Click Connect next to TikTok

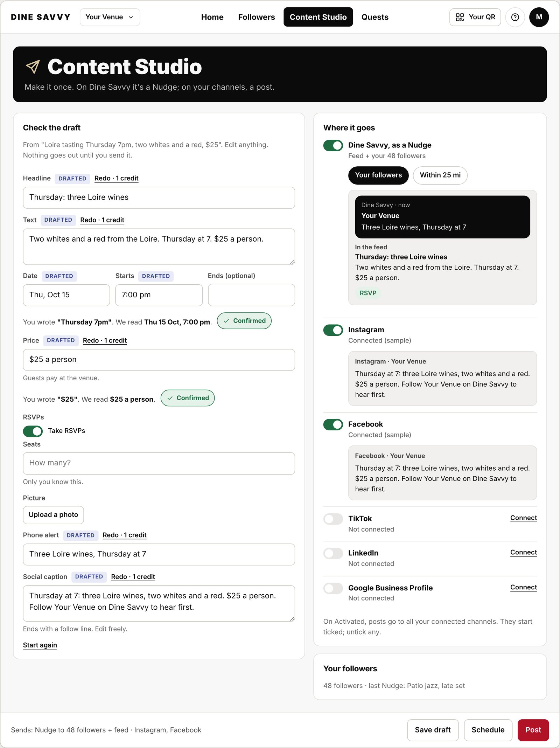click(x=523, y=518)
